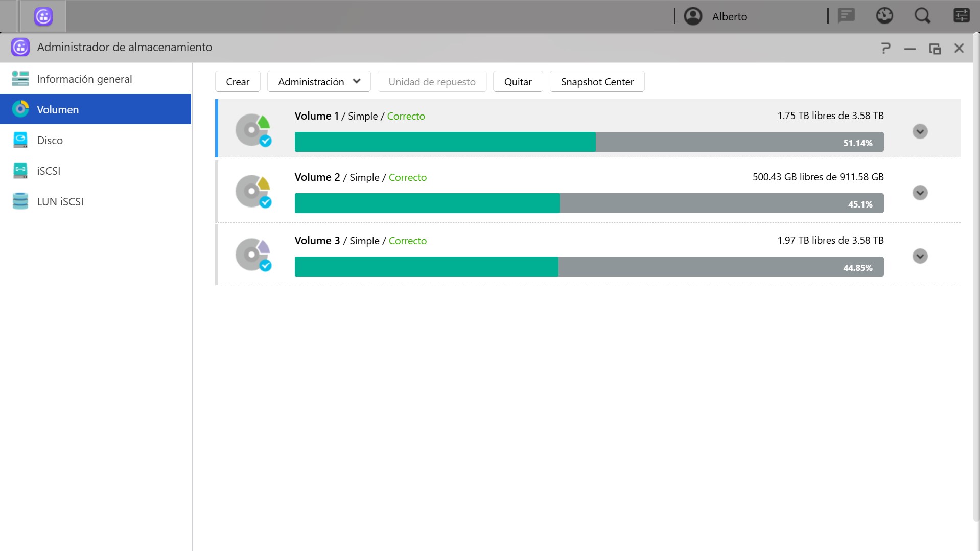
Task: Click the Volume 1 disk status icon
Action: tap(253, 130)
